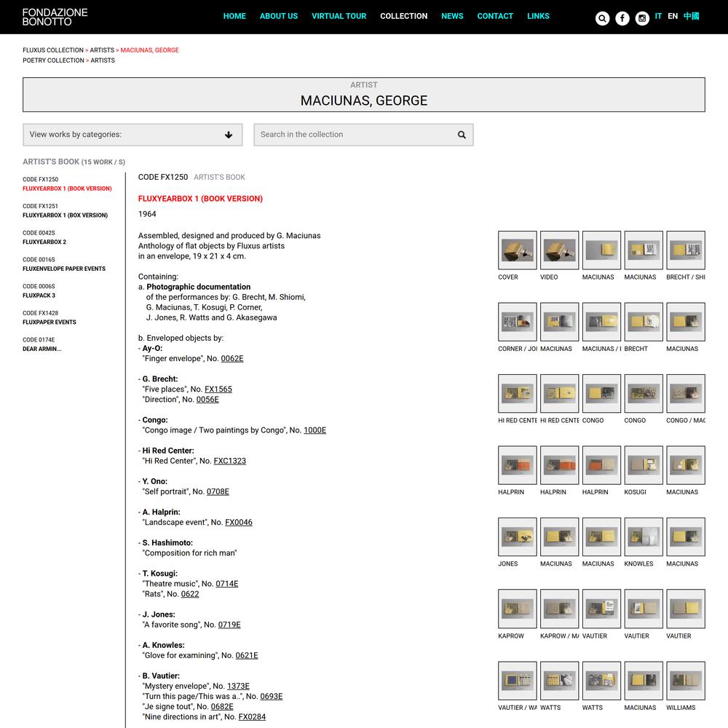Open the BRECHT / SHI thumbnail
Image resolution: width=728 pixels, height=728 pixels.
pos(686,250)
